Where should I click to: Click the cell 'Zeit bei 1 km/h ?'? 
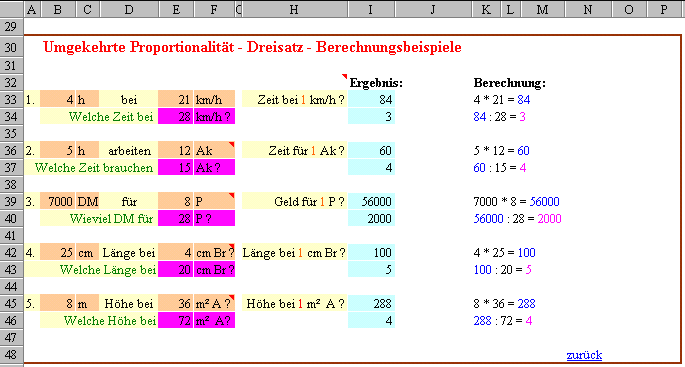pyautogui.click(x=294, y=100)
